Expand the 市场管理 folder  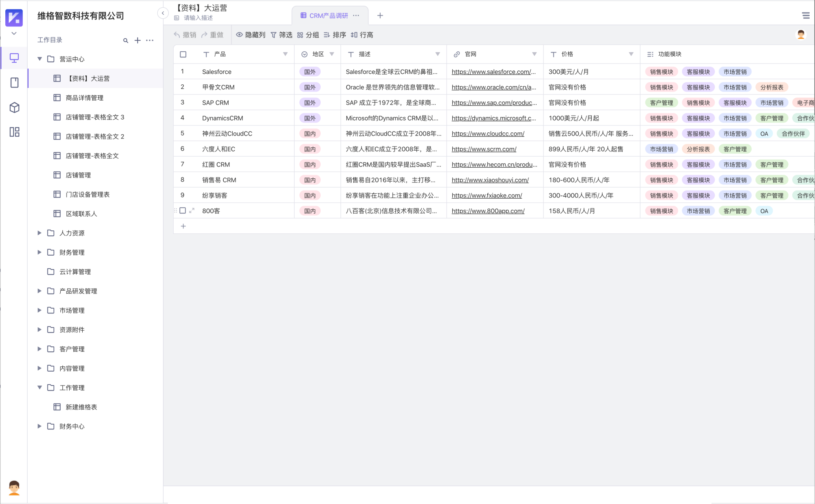point(40,310)
